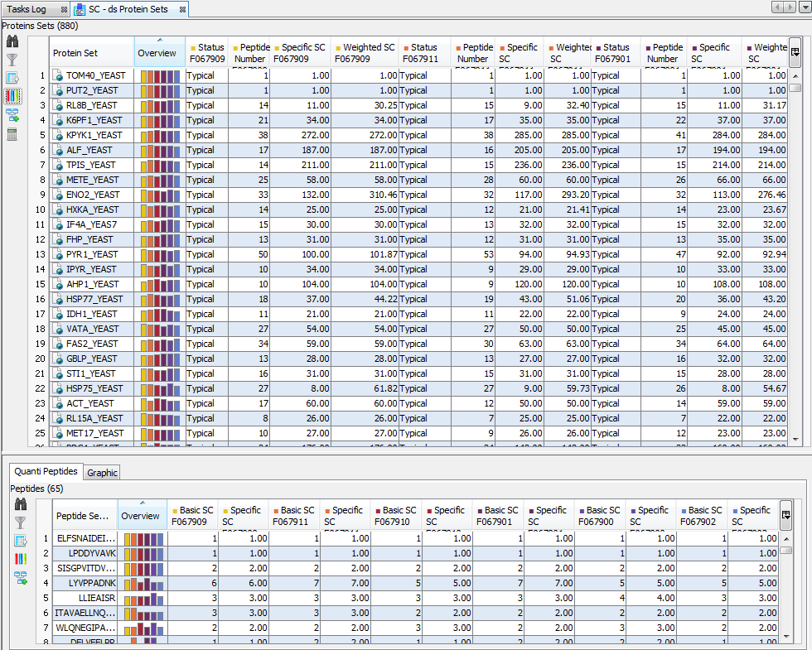
Task: Click the Peptides table Overview column header
Action: point(142,516)
